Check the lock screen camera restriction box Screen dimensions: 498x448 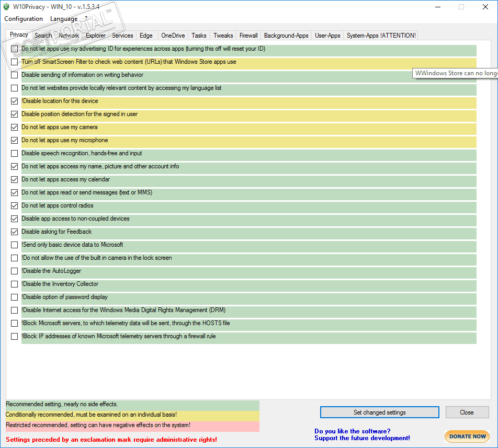pos(14,258)
